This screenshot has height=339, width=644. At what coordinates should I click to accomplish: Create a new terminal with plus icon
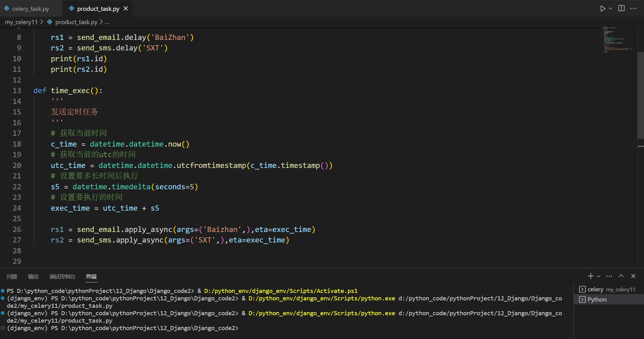tap(590, 276)
